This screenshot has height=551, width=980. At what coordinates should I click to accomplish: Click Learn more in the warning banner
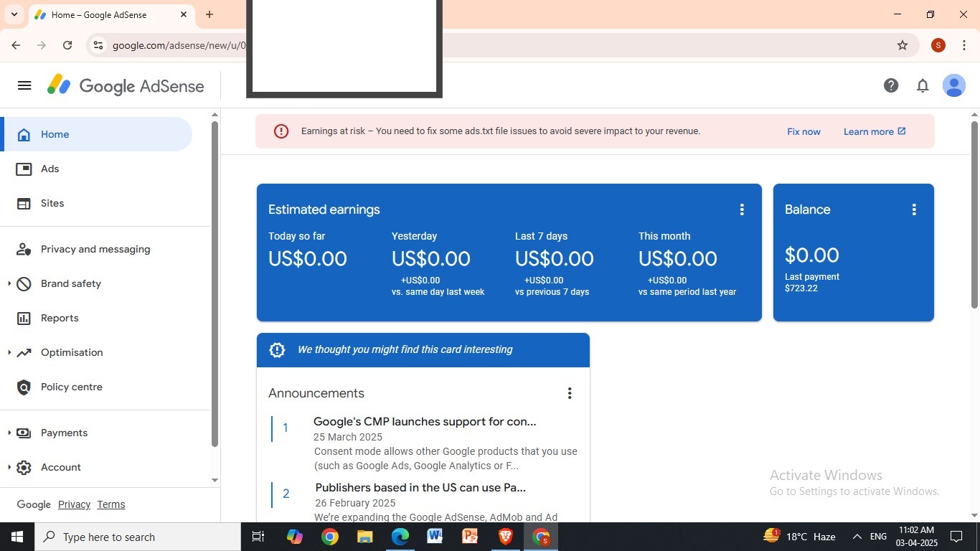point(875,131)
